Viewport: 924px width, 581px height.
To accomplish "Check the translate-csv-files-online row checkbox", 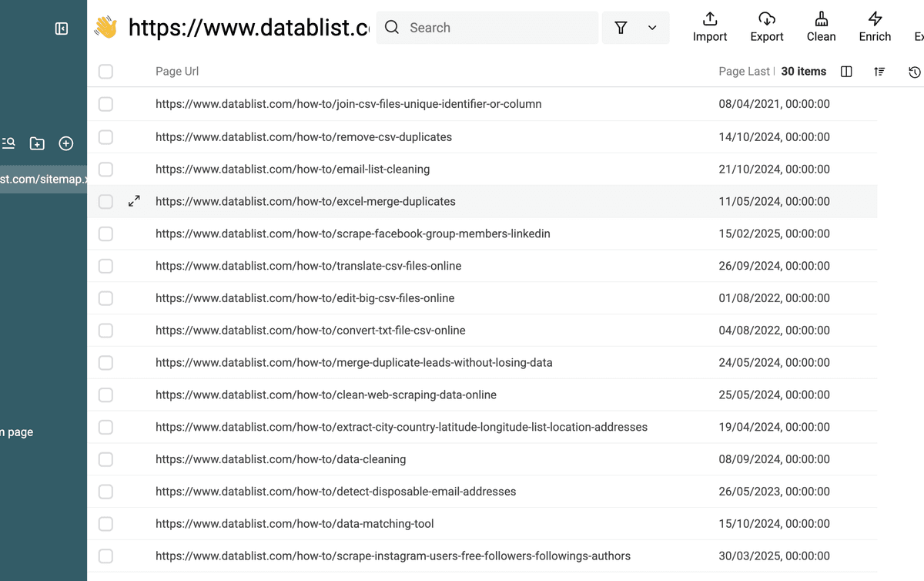I will pyautogui.click(x=105, y=267).
